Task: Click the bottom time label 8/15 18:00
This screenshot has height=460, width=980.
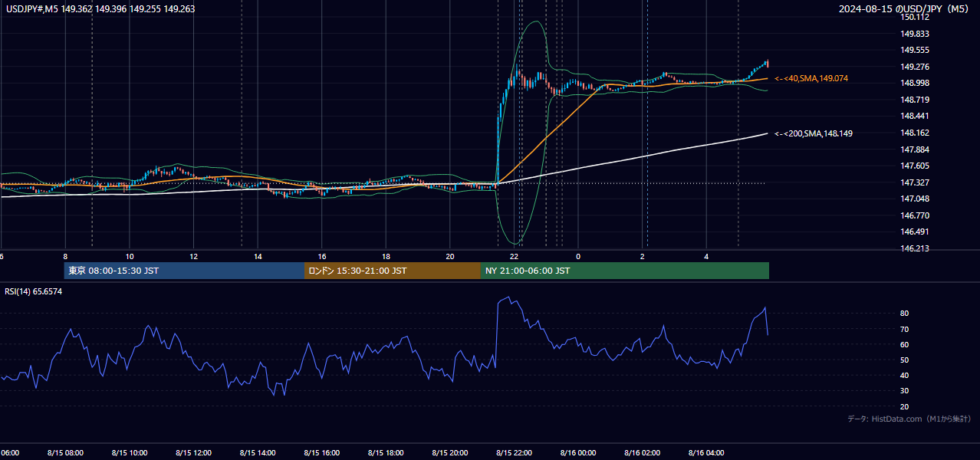Action: [386, 453]
